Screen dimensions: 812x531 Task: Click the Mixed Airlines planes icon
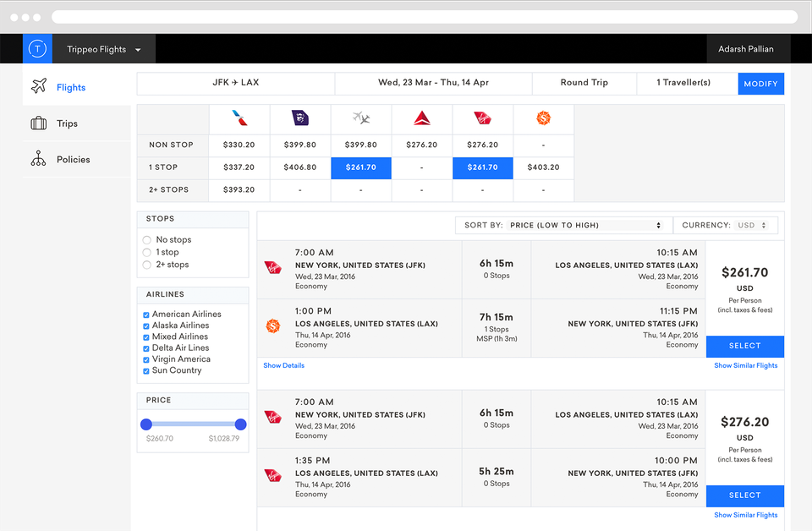pos(361,118)
